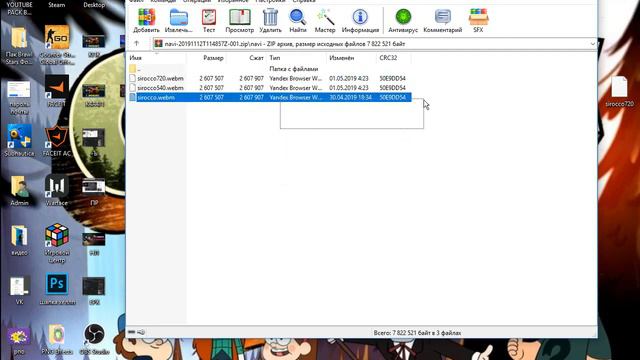Image resolution: width=640 pixels, height=360 pixels.
Task: Open the FACEIT desktop shortcut
Action: pos(56,92)
